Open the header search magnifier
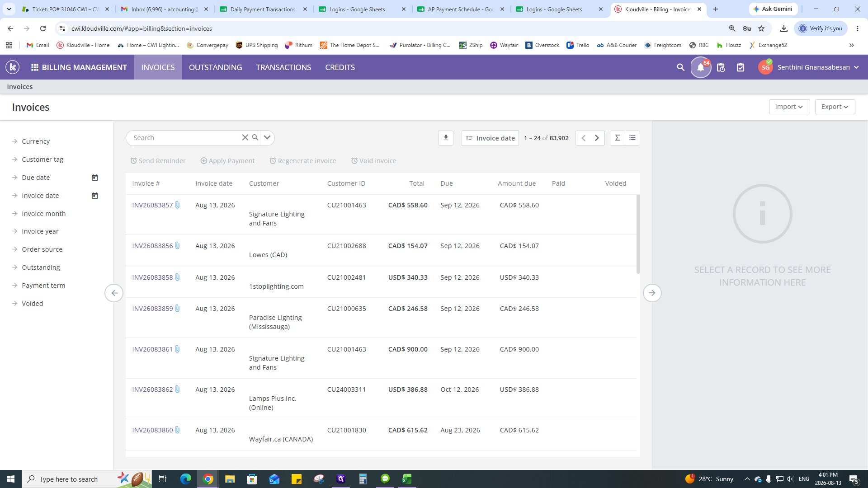Image resolution: width=868 pixels, height=488 pixels. pyautogui.click(x=680, y=67)
